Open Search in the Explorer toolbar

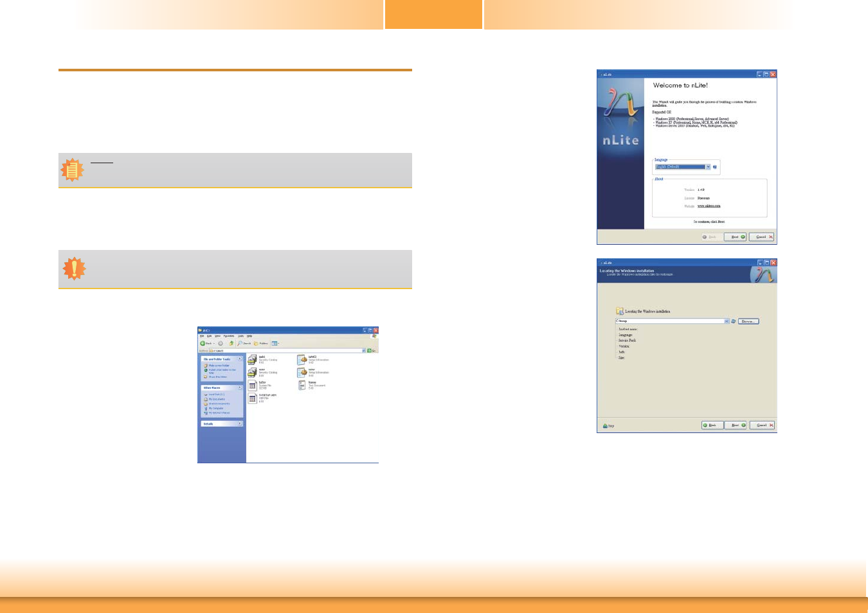pos(244,343)
